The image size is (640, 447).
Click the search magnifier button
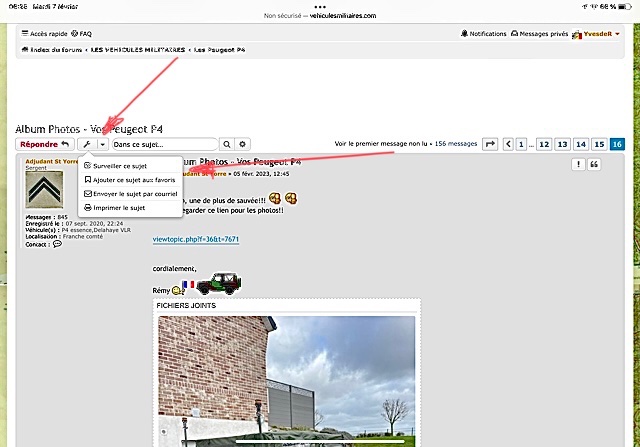[x=227, y=145]
